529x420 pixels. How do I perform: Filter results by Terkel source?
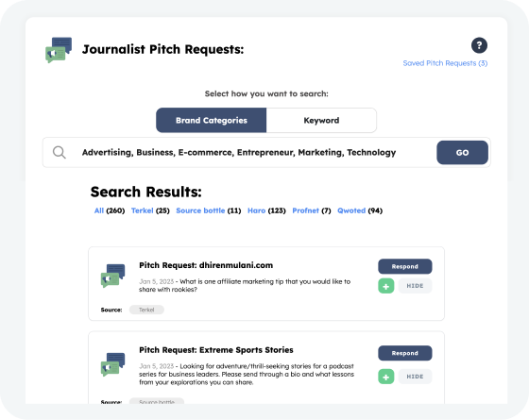[150, 210]
